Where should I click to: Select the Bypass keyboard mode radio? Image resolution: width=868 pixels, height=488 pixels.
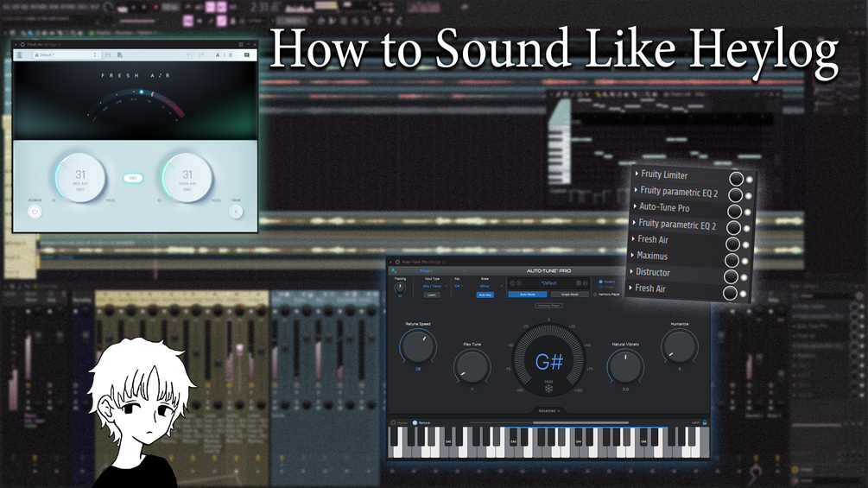[x=394, y=422]
